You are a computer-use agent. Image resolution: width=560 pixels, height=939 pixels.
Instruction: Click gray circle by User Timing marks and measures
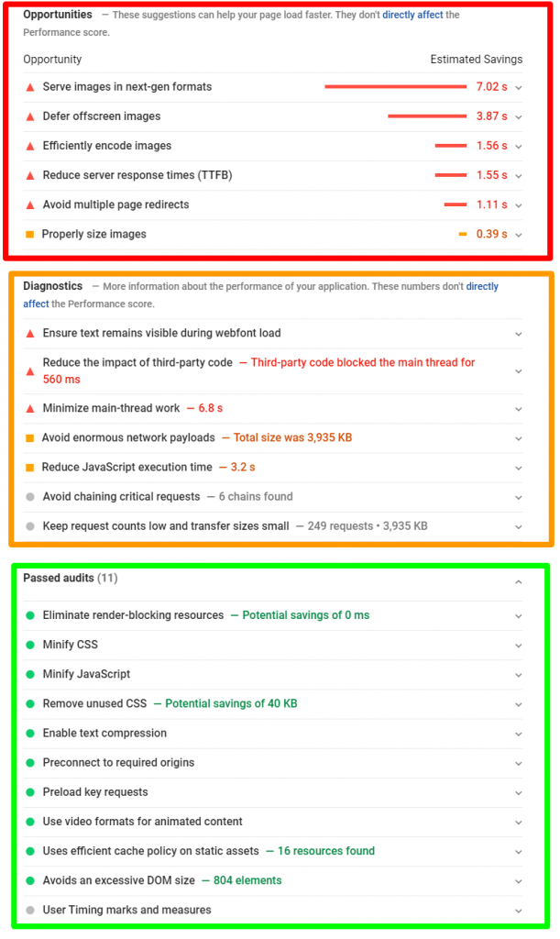pos(30,911)
